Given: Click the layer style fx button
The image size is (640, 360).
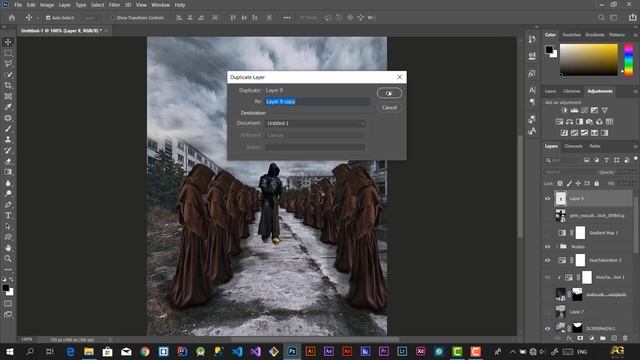Looking at the screenshot, I should tap(569, 338).
